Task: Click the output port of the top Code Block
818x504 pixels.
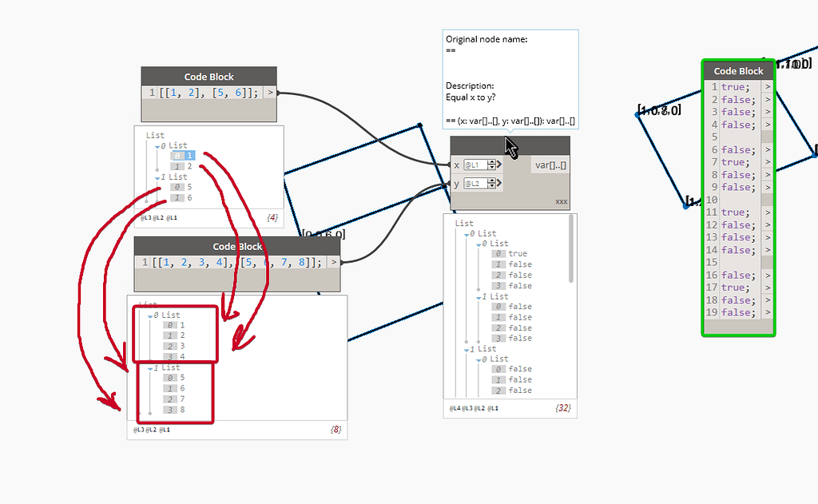Action: click(271, 93)
